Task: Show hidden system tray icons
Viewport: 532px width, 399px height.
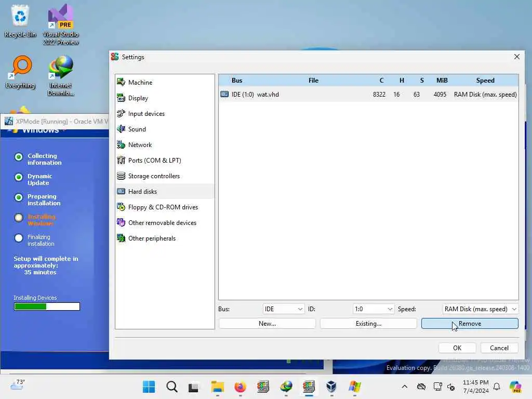Action: tap(404, 387)
